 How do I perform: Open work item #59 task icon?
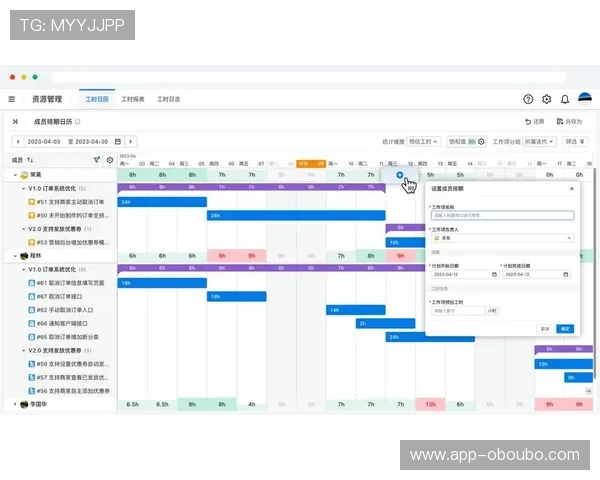(x=32, y=364)
